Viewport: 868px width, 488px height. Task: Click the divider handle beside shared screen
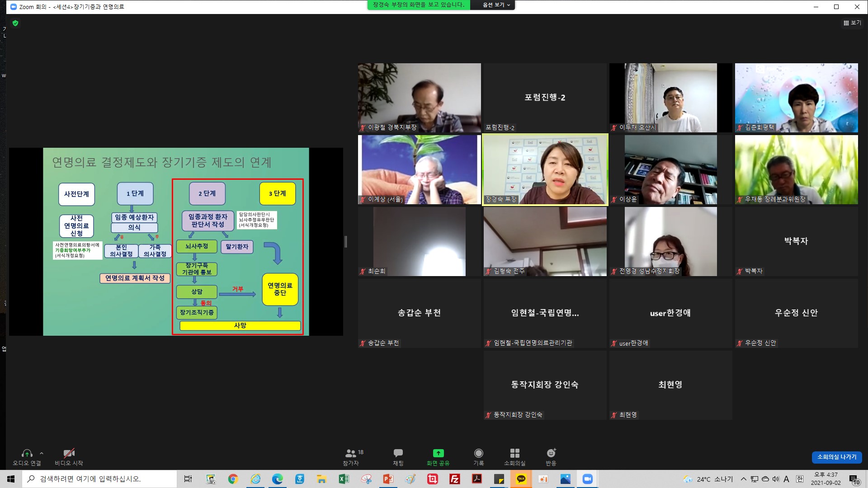pos(346,242)
